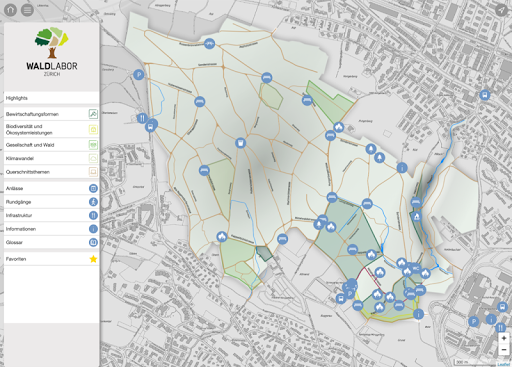
Task: Zoom in with the plus button
Action: [x=504, y=338]
